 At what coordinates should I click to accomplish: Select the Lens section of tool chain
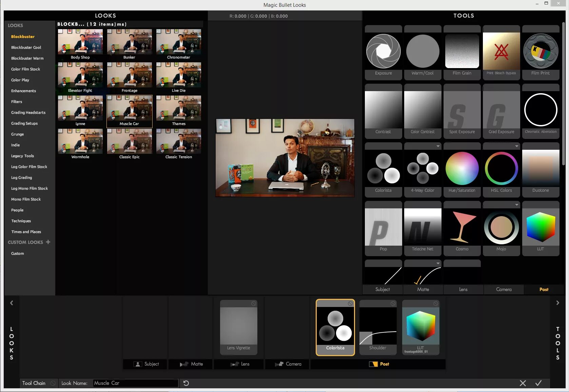coord(239,364)
